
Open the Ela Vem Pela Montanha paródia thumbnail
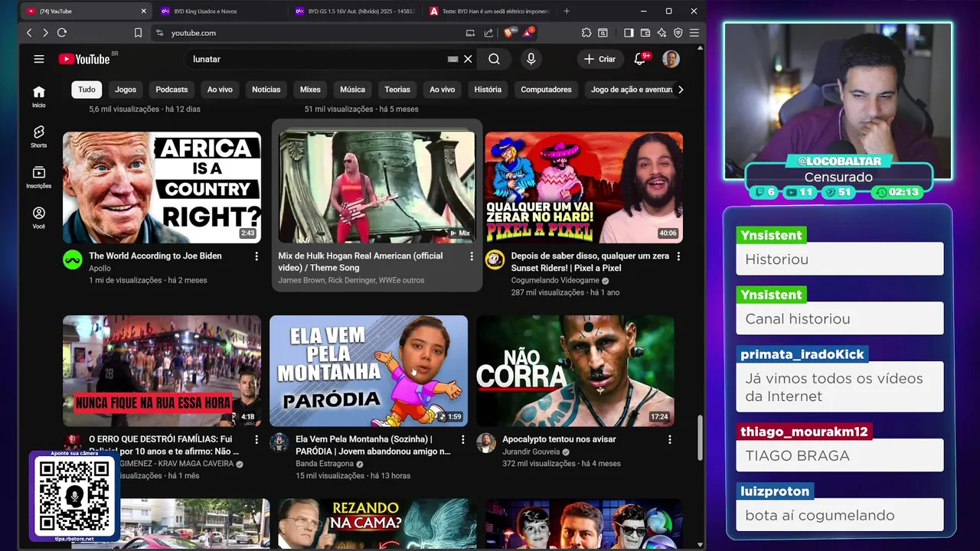click(368, 371)
